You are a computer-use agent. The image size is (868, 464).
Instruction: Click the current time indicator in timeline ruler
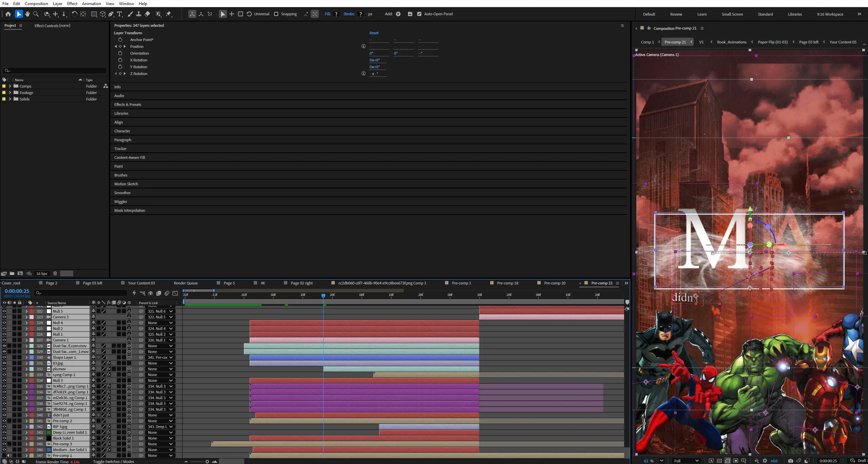point(323,296)
